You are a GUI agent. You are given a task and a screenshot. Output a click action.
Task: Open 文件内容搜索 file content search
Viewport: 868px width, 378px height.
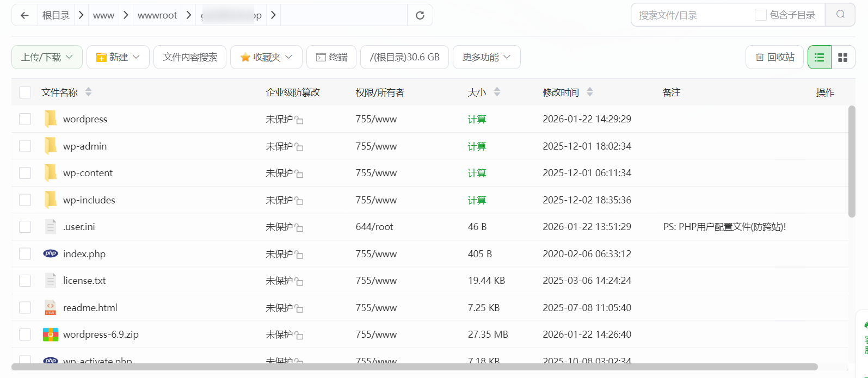(190, 57)
